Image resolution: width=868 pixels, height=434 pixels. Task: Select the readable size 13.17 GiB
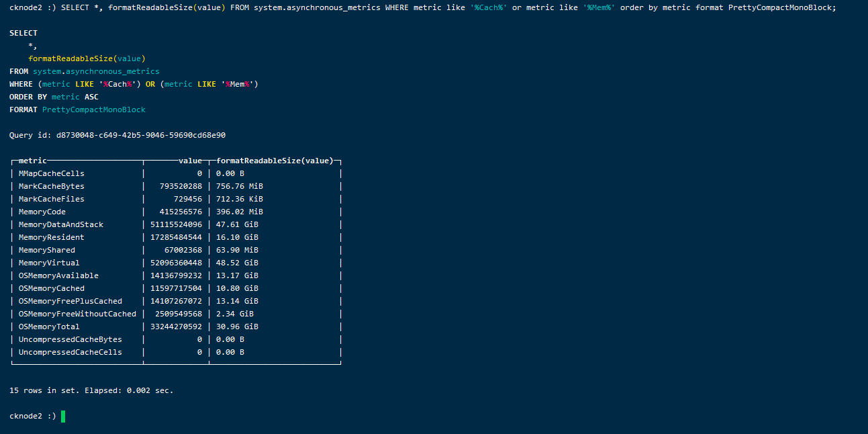(237, 275)
